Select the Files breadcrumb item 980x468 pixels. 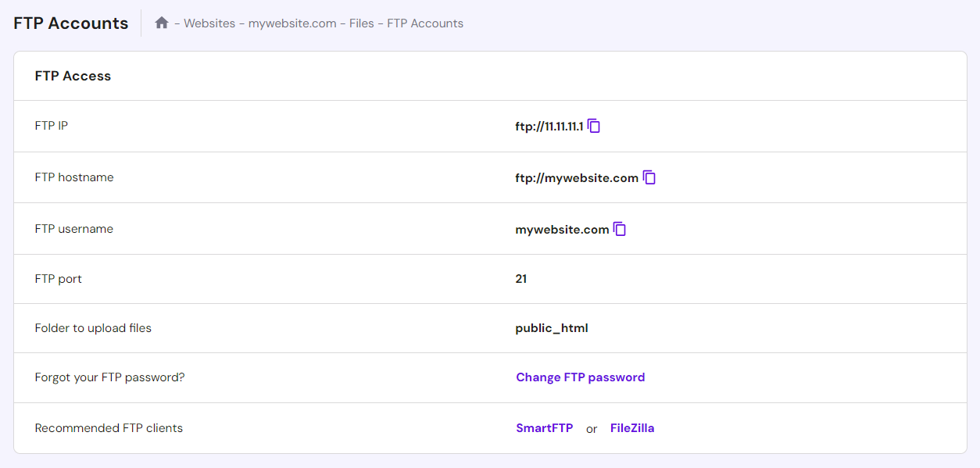pyautogui.click(x=361, y=23)
